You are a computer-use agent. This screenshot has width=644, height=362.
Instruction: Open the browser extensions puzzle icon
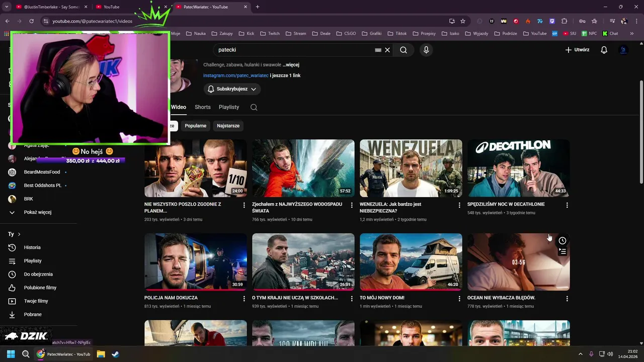[564, 21]
